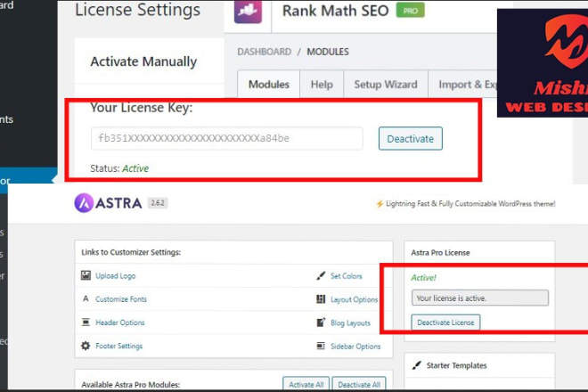This screenshot has height=392, width=588.
Task: Click the green 'Active!' license status
Action: [423, 278]
